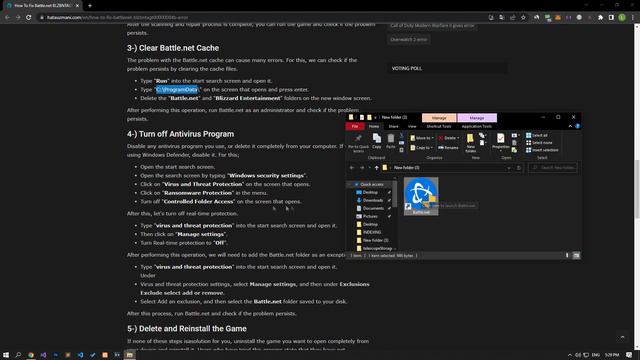Viewport: 640px width, 360px height.
Task: Open the Application Tools tab
Action: click(x=477, y=126)
